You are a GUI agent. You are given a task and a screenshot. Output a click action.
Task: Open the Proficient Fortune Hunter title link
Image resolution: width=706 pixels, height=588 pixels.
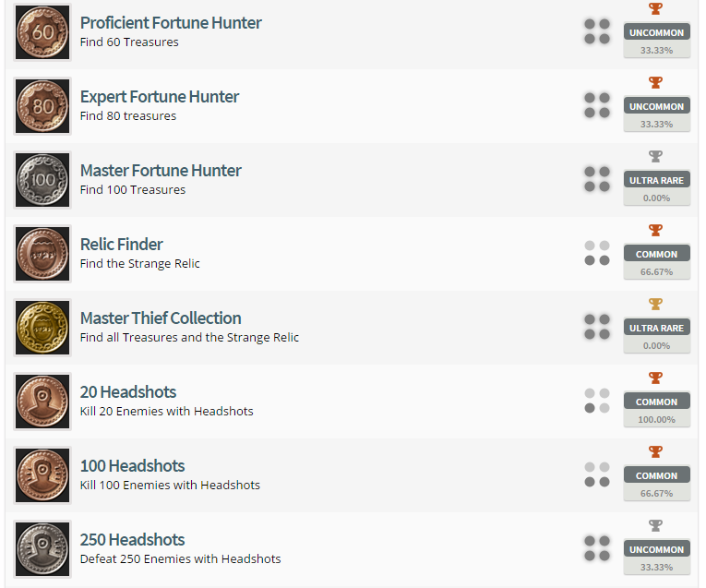point(171,22)
